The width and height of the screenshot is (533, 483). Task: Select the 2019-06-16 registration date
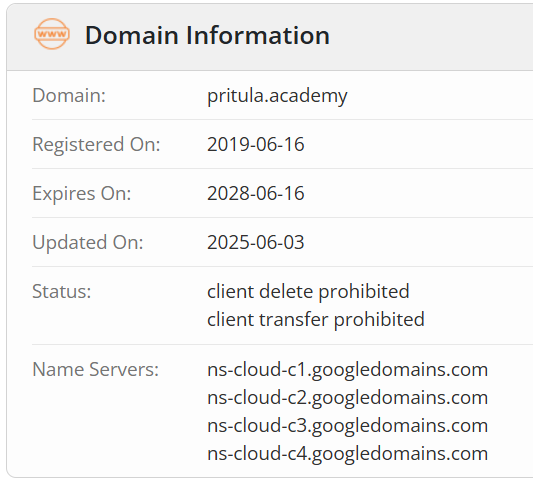pyautogui.click(x=256, y=144)
